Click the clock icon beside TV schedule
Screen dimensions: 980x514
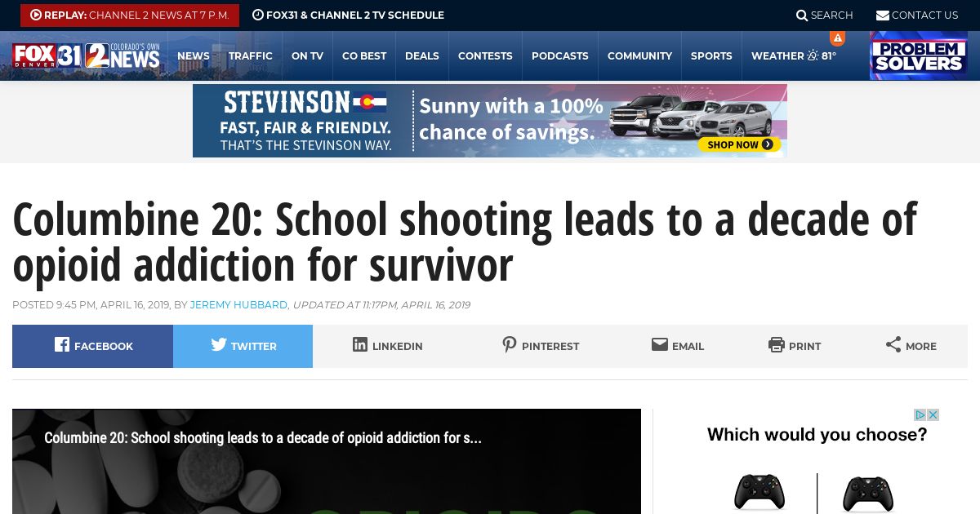tap(257, 15)
